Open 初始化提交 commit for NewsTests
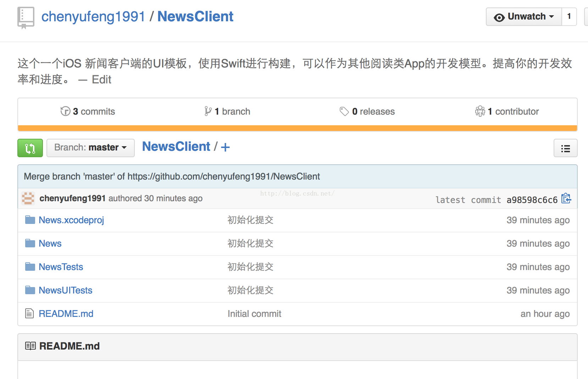 coord(250,267)
